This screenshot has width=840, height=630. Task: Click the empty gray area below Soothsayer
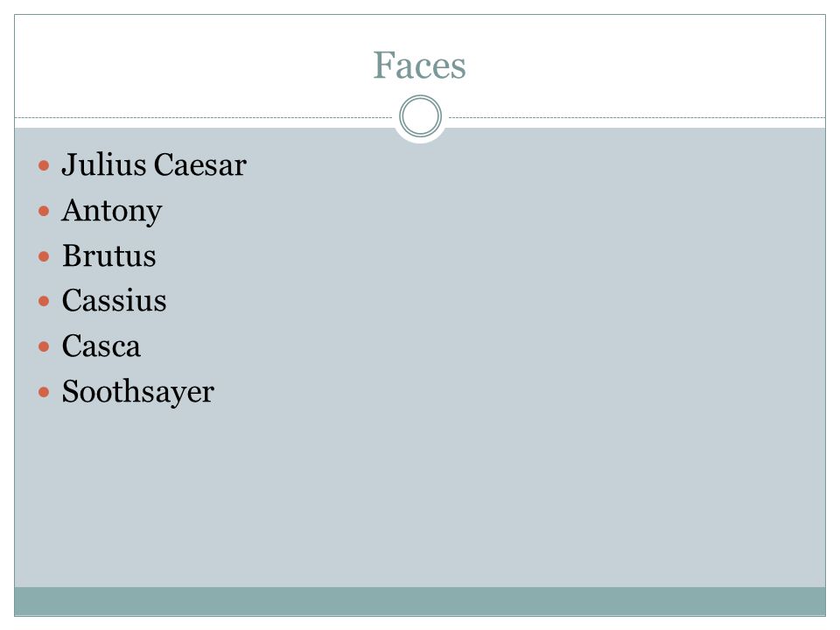coord(420,498)
